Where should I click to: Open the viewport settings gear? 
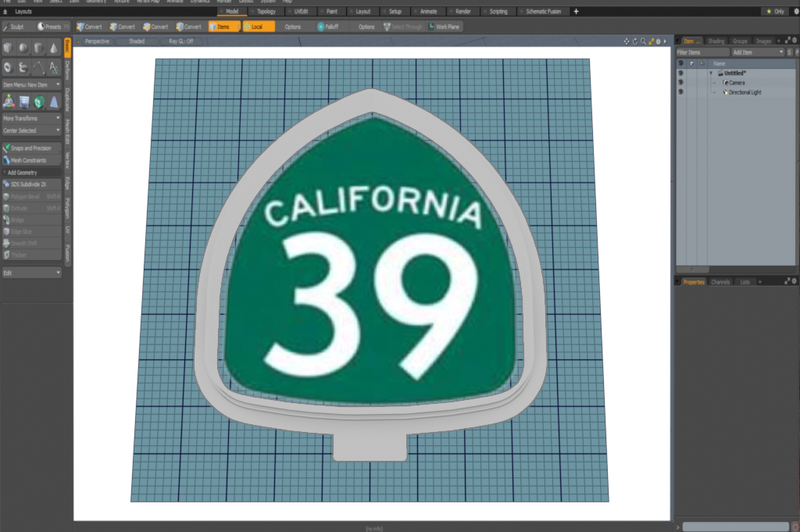[658, 41]
